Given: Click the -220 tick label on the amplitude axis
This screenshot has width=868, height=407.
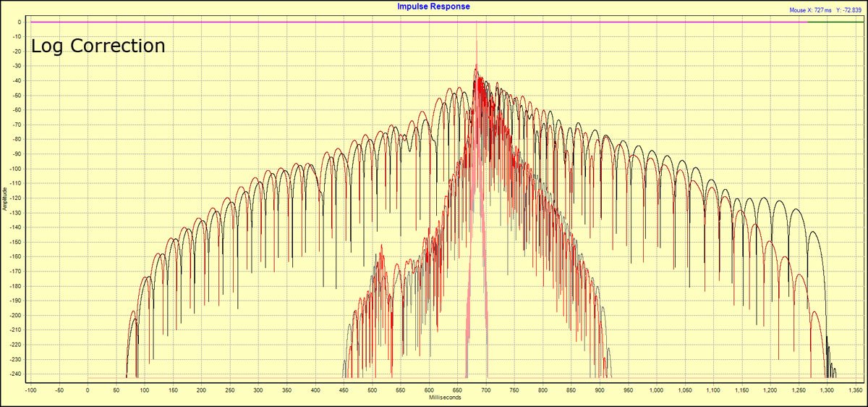Looking at the screenshot, I should [x=14, y=345].
